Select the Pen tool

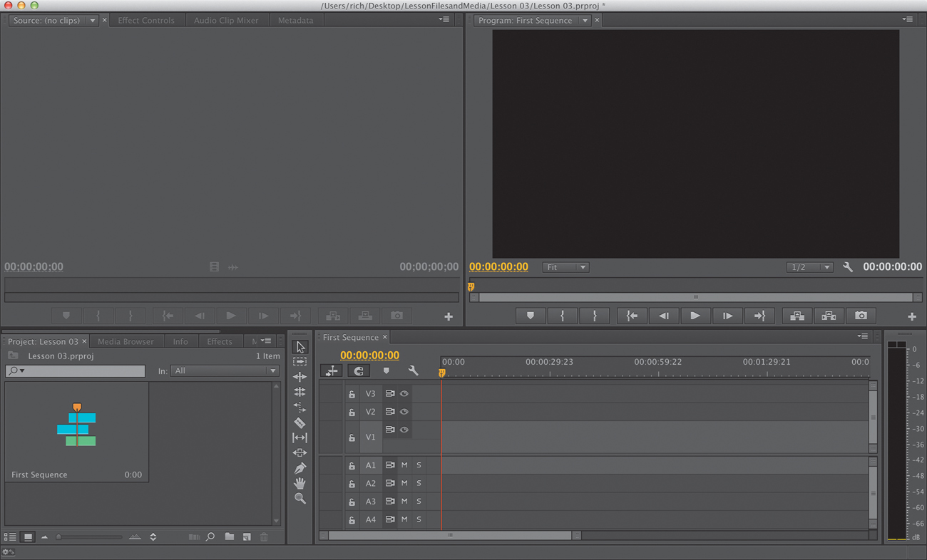[300, 468]
